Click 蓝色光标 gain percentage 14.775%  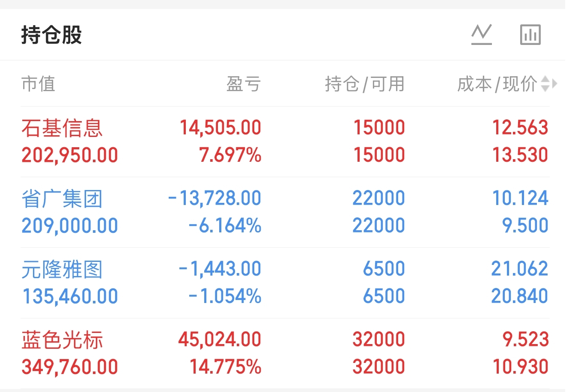pos(225,367)
